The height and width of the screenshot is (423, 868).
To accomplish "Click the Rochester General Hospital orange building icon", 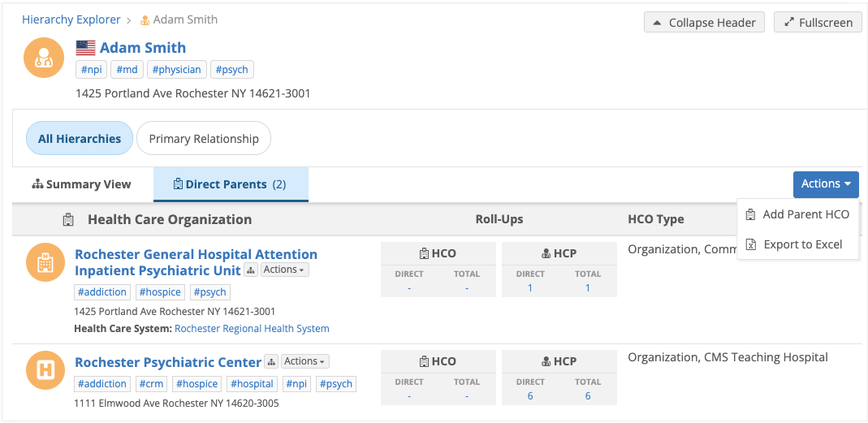I will (x=46, y=262).
